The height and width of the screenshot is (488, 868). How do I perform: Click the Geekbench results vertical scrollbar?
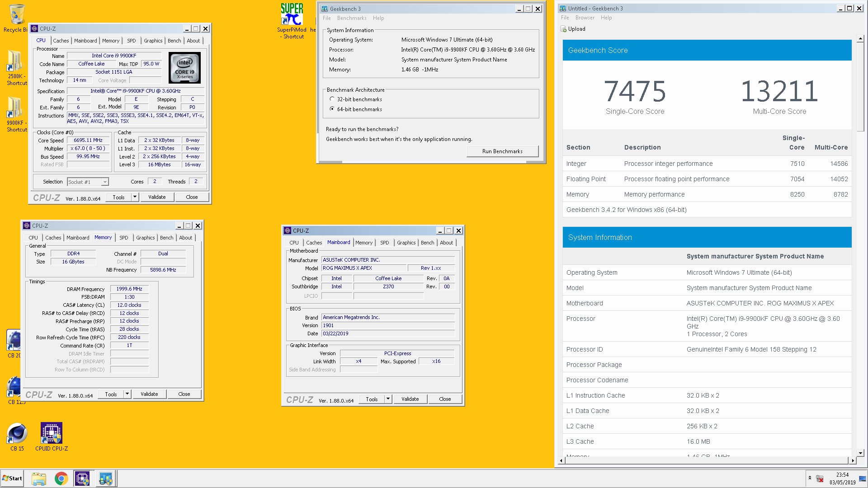coord(860,87)
